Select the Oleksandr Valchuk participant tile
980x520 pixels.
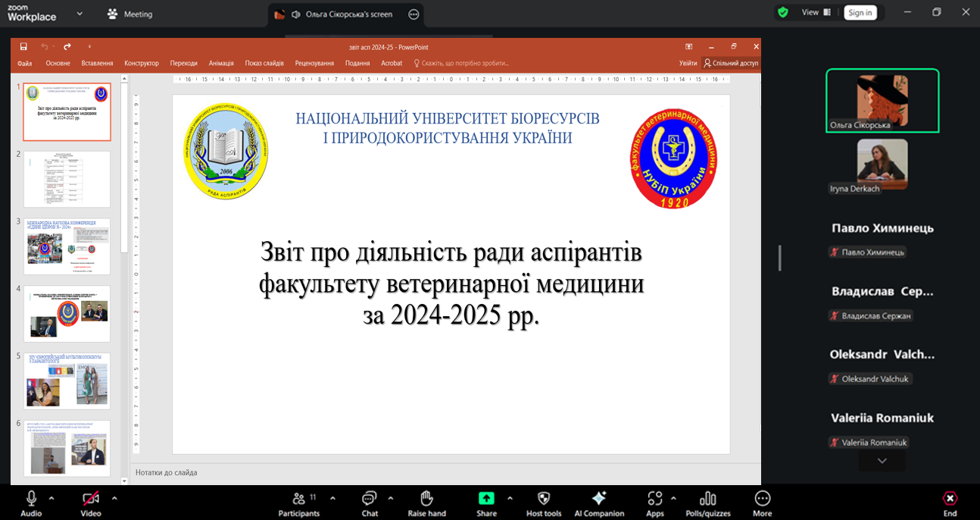[882, 367]
